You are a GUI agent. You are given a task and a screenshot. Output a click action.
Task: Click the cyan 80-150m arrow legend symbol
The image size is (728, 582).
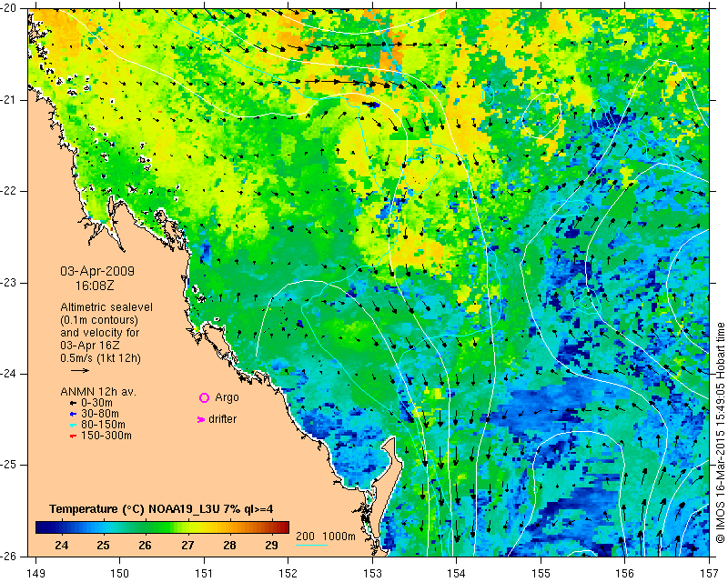click(73, 425)
